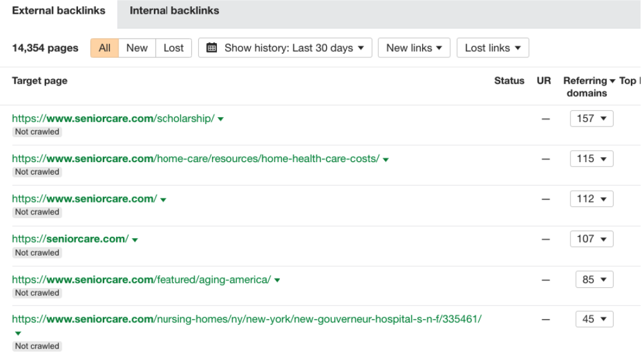Expand options for the seniorcare.com homepage row
Viewport: 641px width, 364px height.
coord(162,198)
